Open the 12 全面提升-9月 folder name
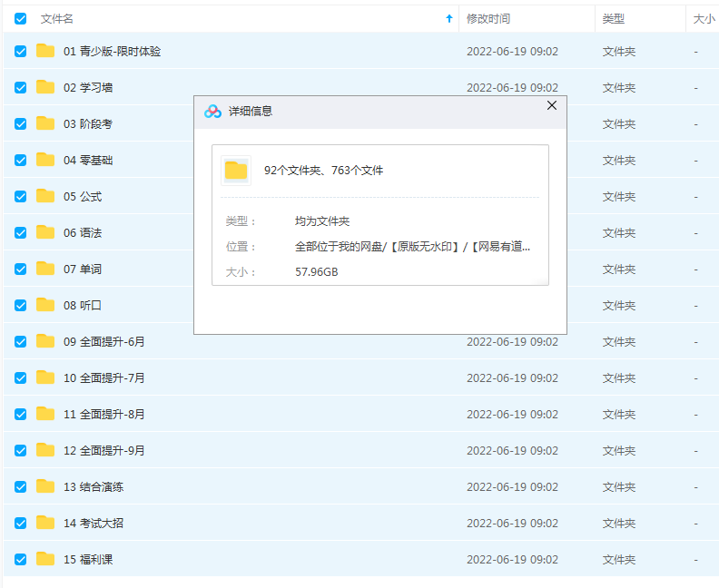719x588 pixels. (104, 450)
